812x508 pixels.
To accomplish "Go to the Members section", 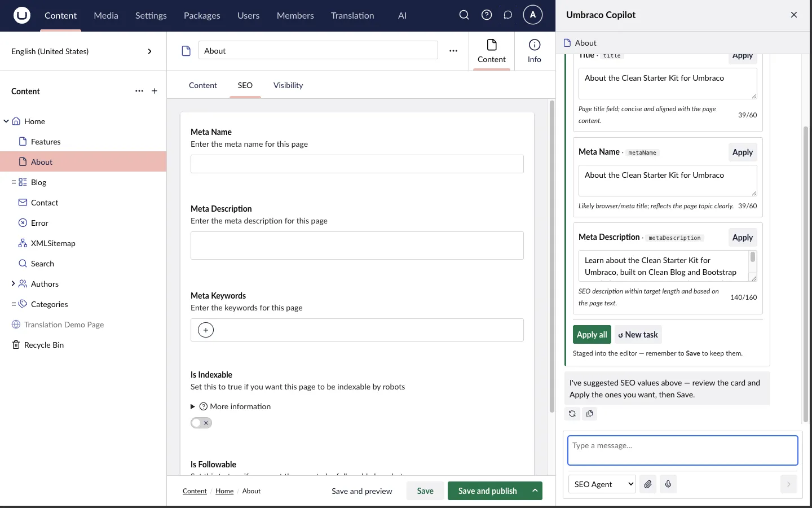I will pos(295,15).
